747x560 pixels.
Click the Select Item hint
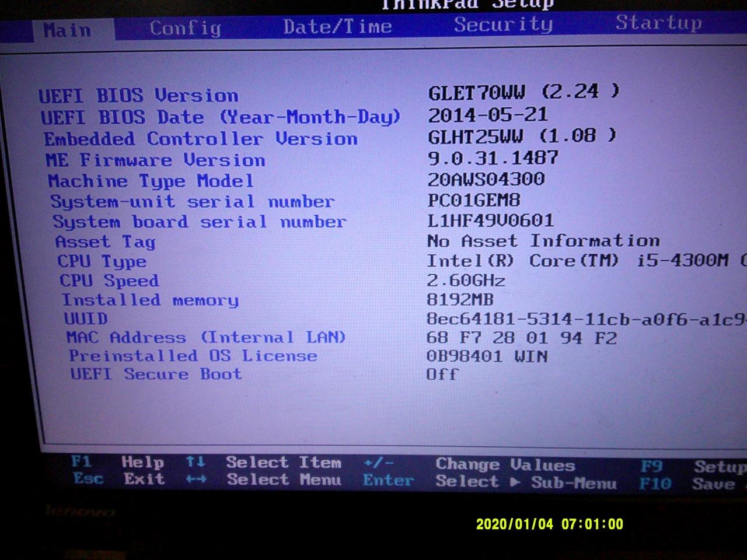pyautogui.click(x=284, y=463)
